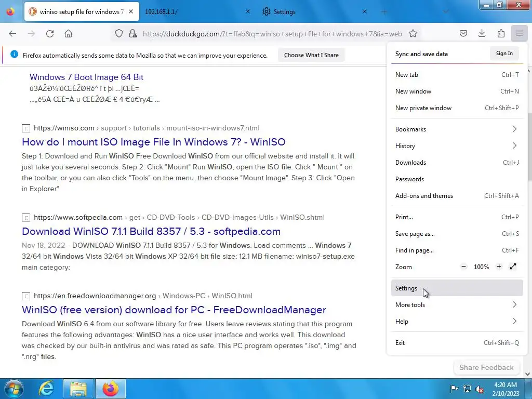Screen dimensions: 532x399
Task: Reset zoom via the 100% label
Action: 481,267
